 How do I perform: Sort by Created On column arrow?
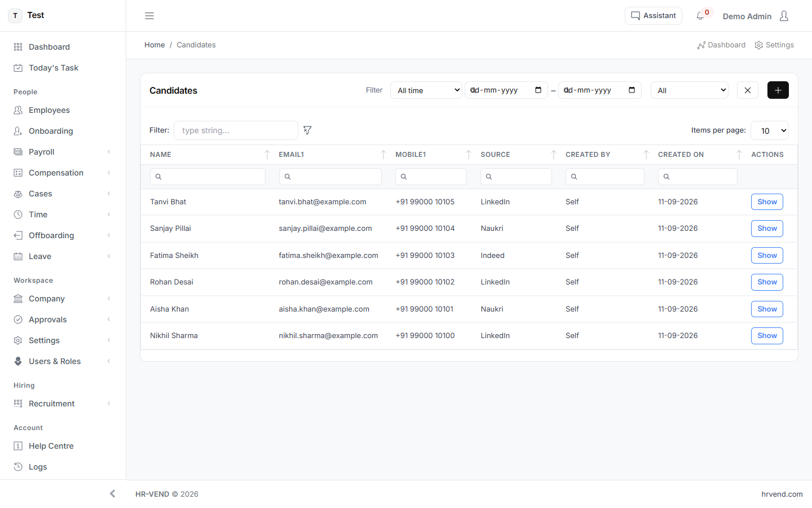click(x=739, y=154)
